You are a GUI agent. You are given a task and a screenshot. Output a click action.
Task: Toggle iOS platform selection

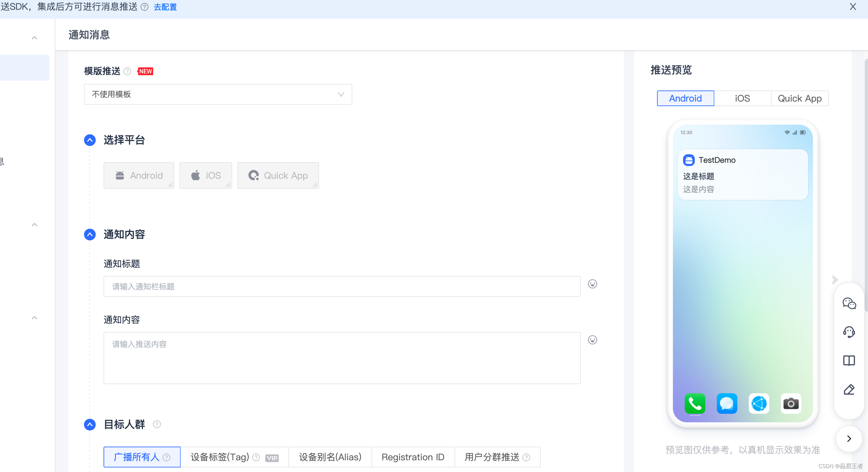pyautogui.click(x=205, y=175)
